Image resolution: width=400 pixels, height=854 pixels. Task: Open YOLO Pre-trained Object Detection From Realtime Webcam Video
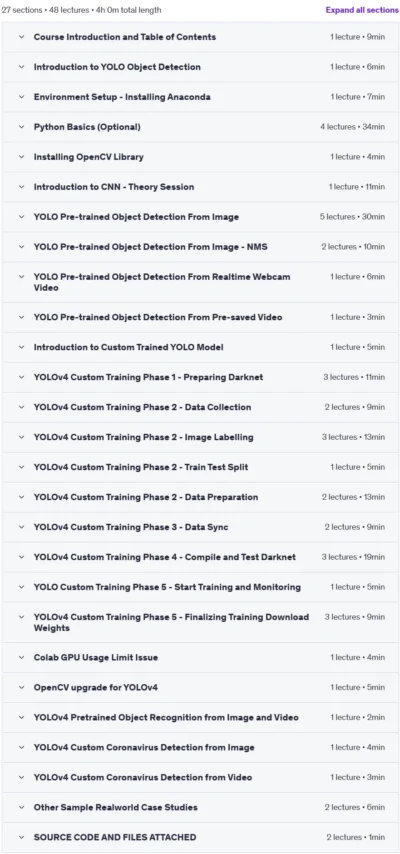click(162, 282)
